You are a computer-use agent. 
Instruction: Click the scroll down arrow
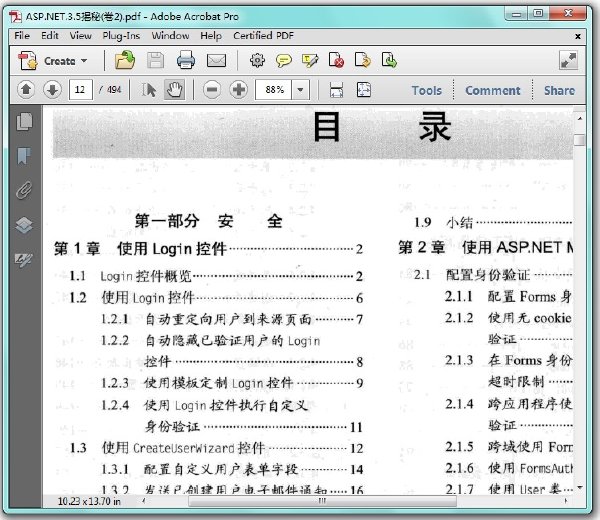[579, 487]
